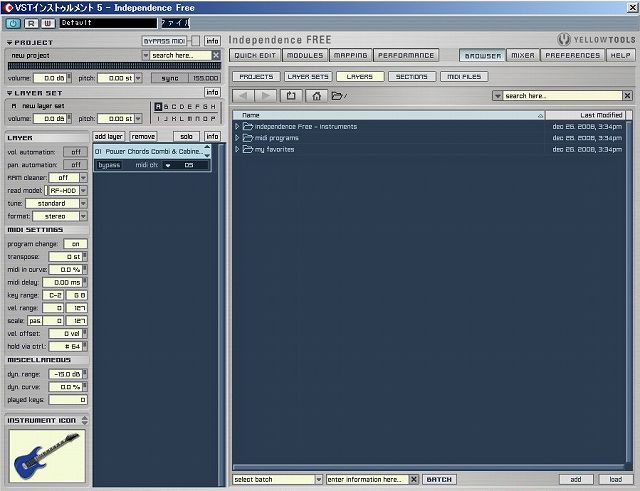Show LAYERS in browser

(x=360, y=77)
